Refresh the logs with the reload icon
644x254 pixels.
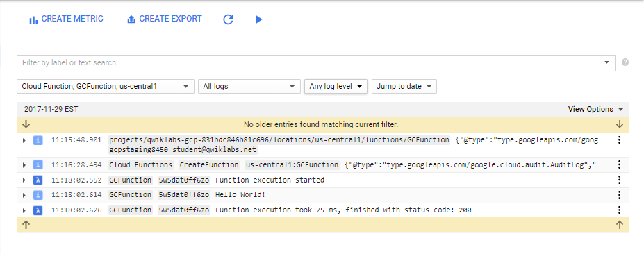[229, 19]
